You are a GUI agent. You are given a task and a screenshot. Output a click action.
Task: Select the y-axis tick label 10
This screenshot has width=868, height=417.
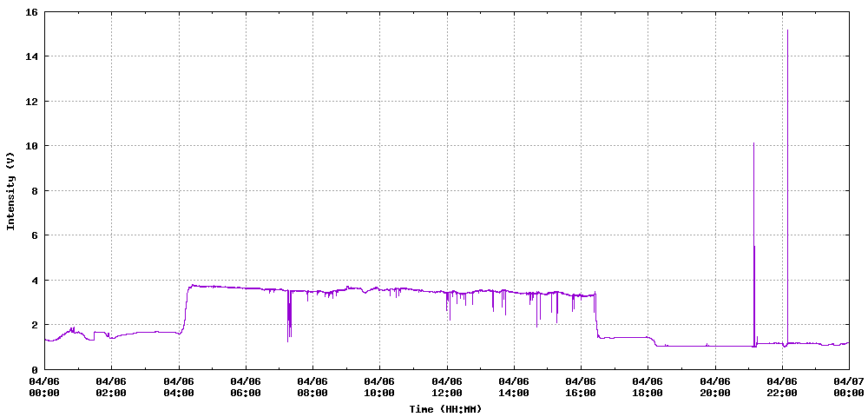31,146
